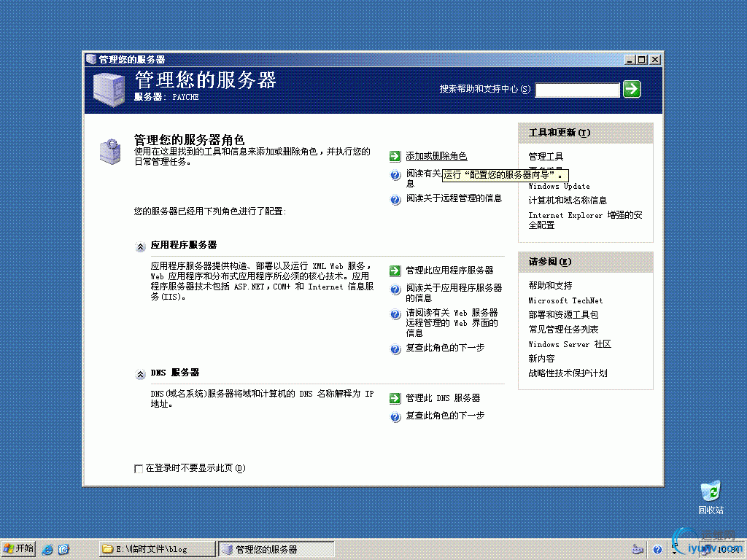Image resolution: width=747 pixels, height=560 pixels.
Task: Open 管理此 DNS 服务器 link
Action: 443,398
